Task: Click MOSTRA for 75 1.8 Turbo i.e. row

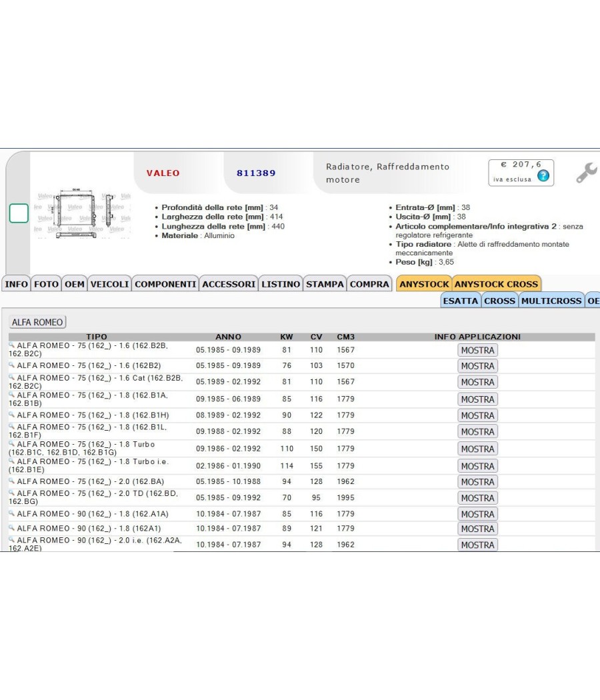Action: point(478,466)
